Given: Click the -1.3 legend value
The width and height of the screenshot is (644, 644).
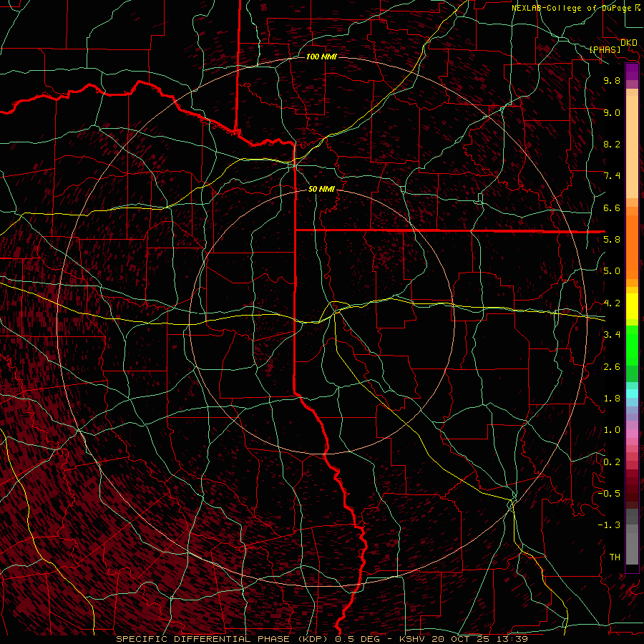Looking at the screenshot, I should (x=609, y=525).
